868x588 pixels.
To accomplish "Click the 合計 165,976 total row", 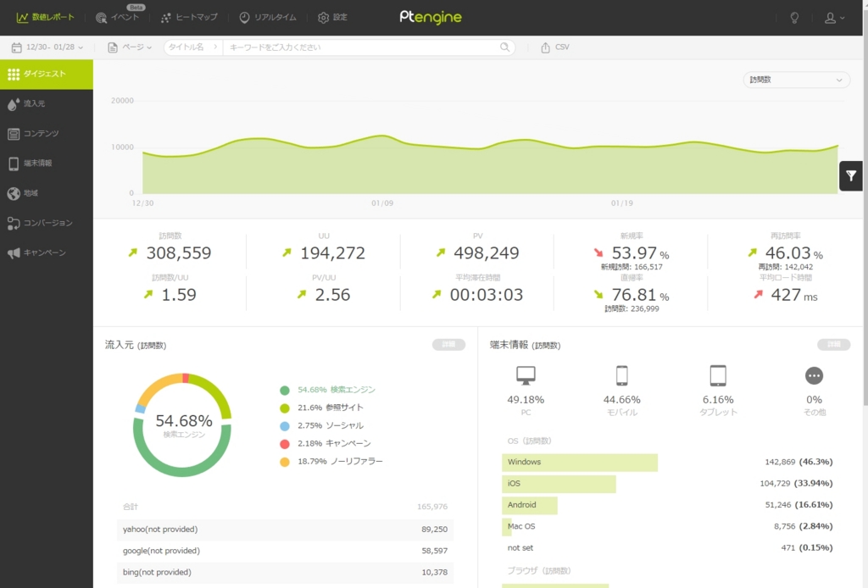I will click(x=285, y=507).
